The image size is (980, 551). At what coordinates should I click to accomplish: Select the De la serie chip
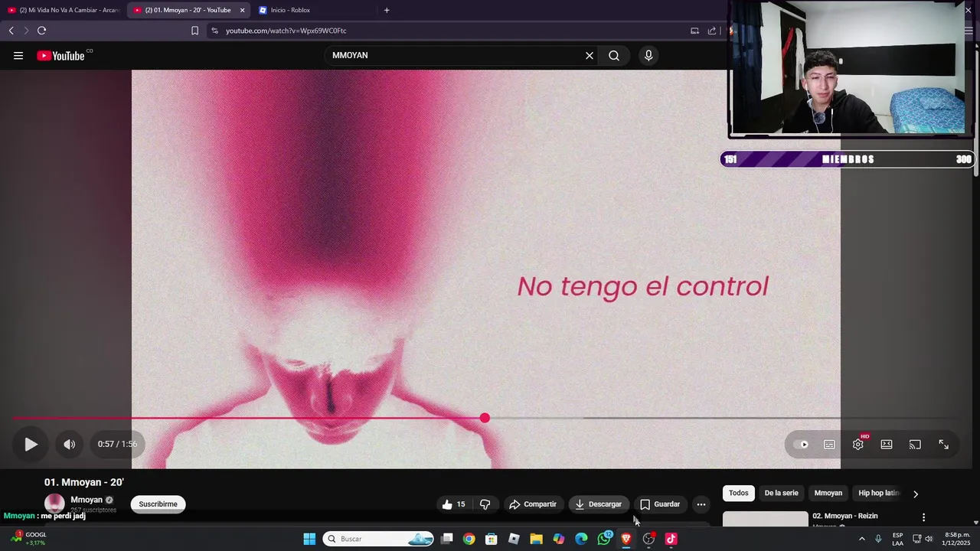pos(781,493)
